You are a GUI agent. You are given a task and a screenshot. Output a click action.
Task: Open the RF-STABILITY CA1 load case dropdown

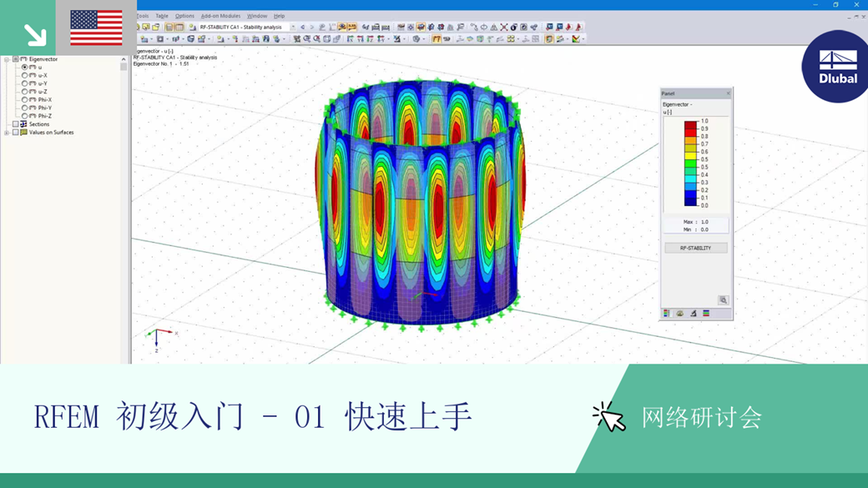pos(293,27)
